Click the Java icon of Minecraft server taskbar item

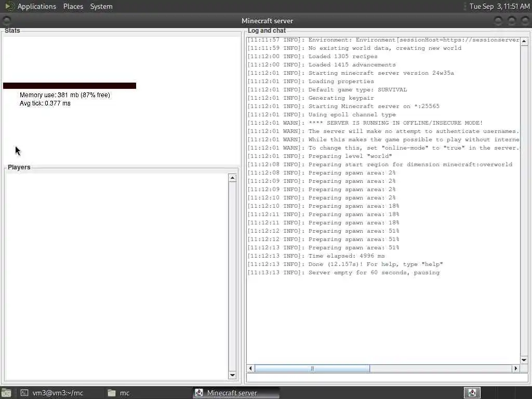coord(199,393)
